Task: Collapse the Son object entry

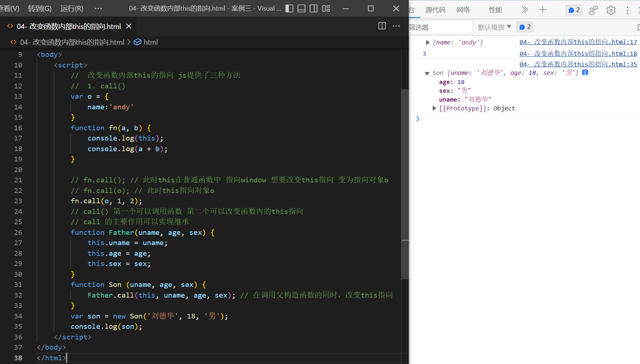Action: click(x=427, y=73)
